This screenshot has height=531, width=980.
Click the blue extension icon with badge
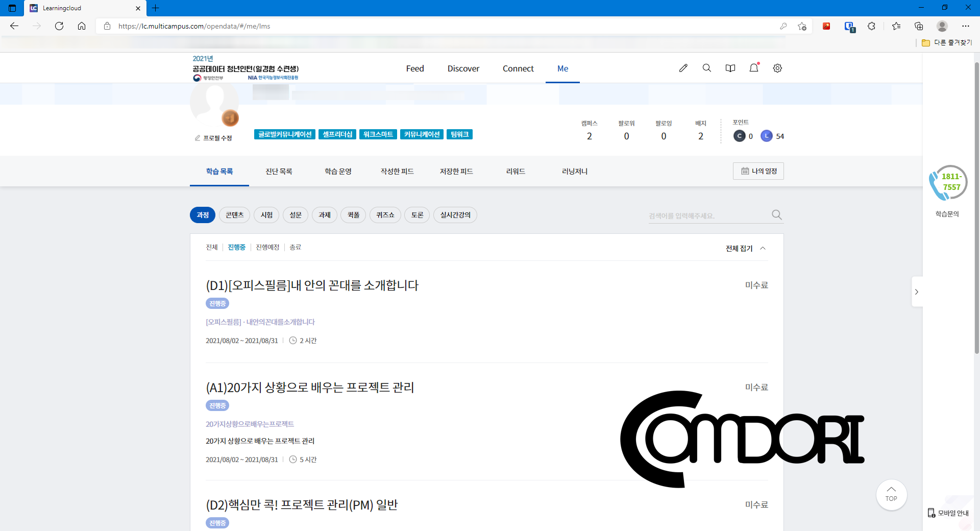[849, 27]
